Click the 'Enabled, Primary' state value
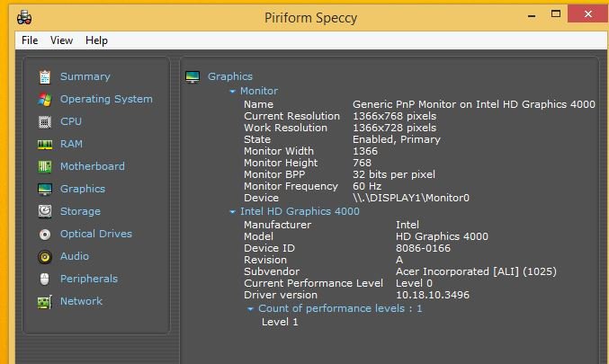This screenshot has height=364, width=609. 397,139
